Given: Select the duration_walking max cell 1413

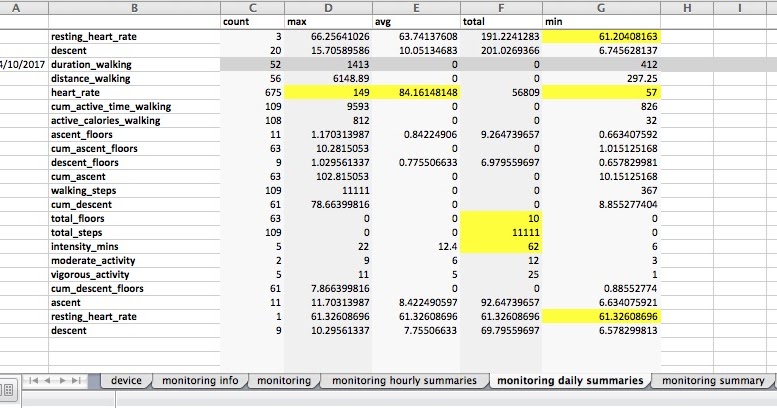Looking at the screenshot, I should coord(328,64).
